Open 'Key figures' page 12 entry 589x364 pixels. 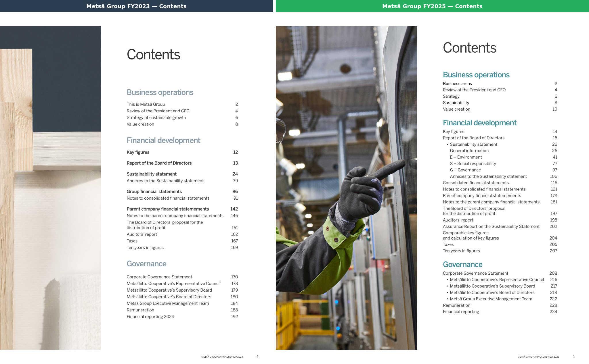[138, 152]
